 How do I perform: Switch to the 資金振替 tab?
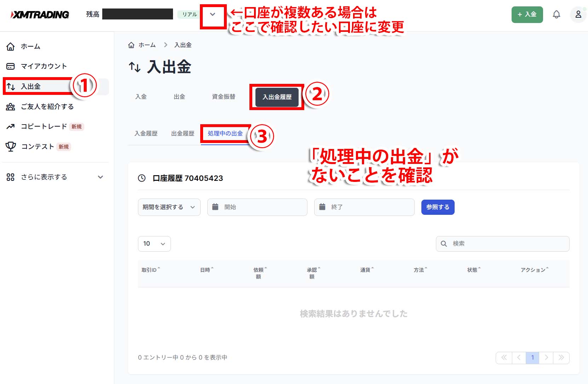[224, 97]
